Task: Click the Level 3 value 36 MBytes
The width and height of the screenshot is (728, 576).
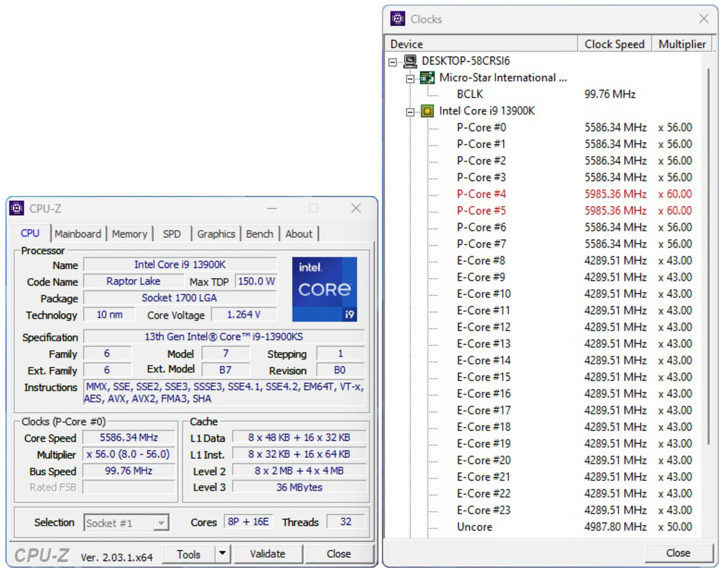Action: click(299, 487)
